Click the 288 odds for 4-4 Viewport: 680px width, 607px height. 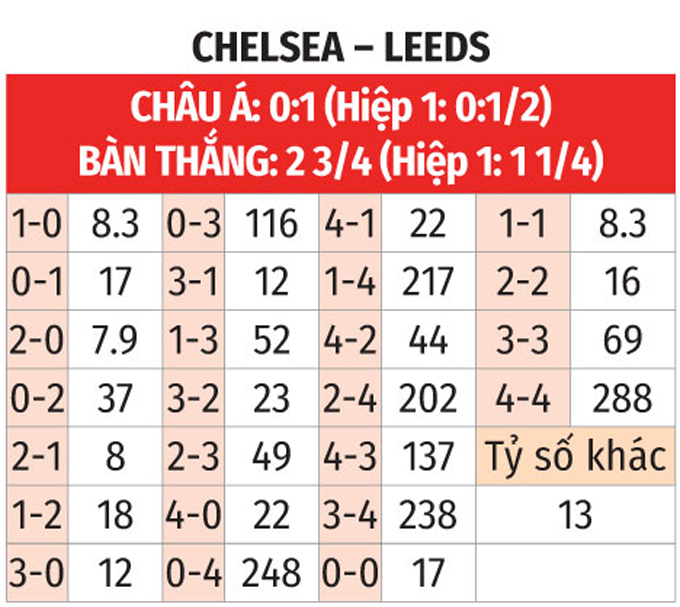(x=622, y=399)
